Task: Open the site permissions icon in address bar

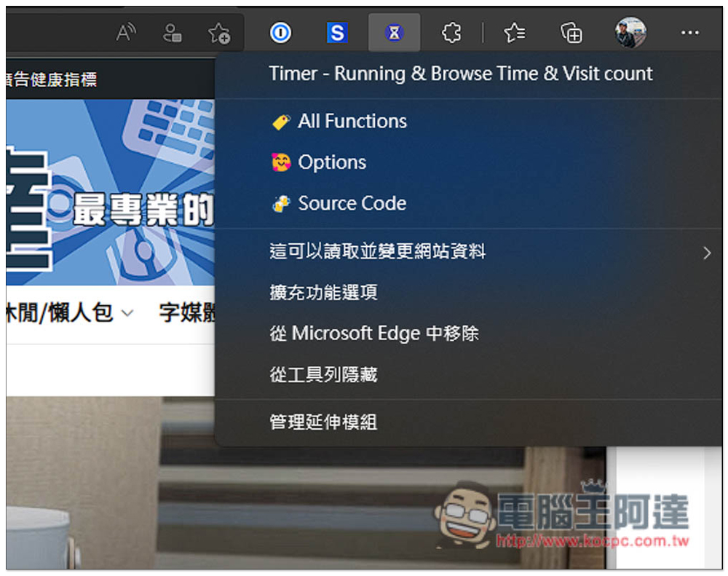Action: [x=173, y=33]
